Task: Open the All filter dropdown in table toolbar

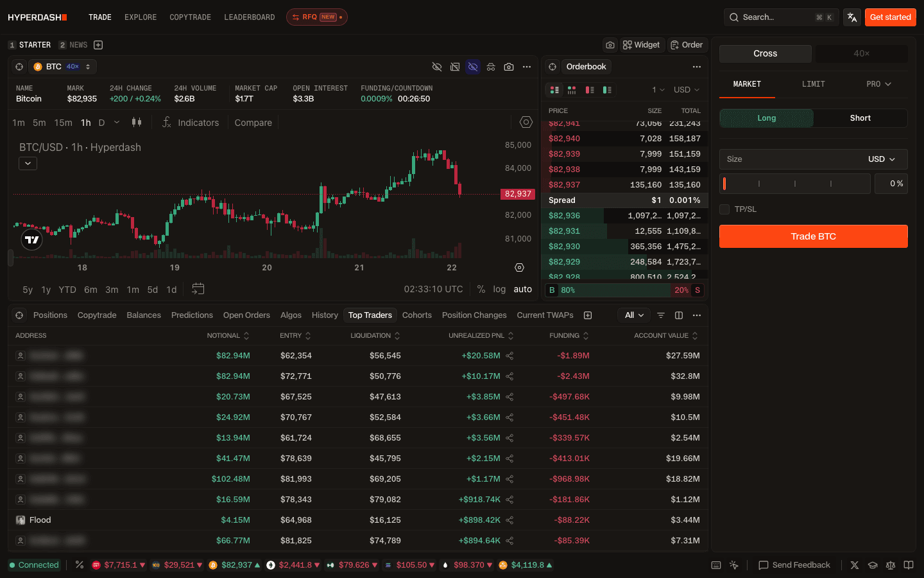Action: pyautogui.click(x=634, y=315)
